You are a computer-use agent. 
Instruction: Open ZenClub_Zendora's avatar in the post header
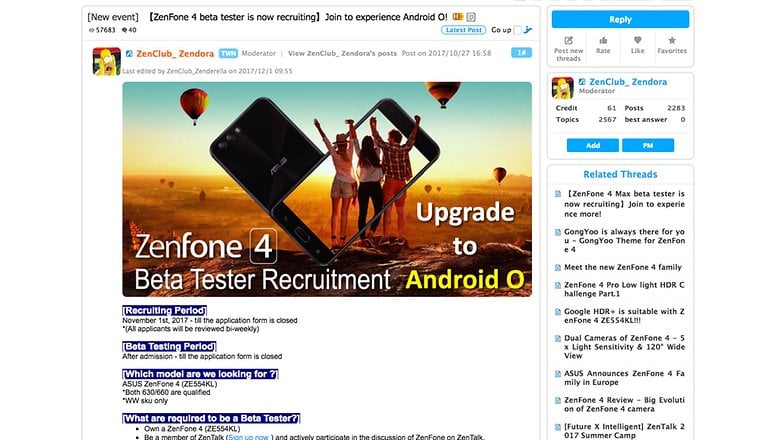pos(106,61)
